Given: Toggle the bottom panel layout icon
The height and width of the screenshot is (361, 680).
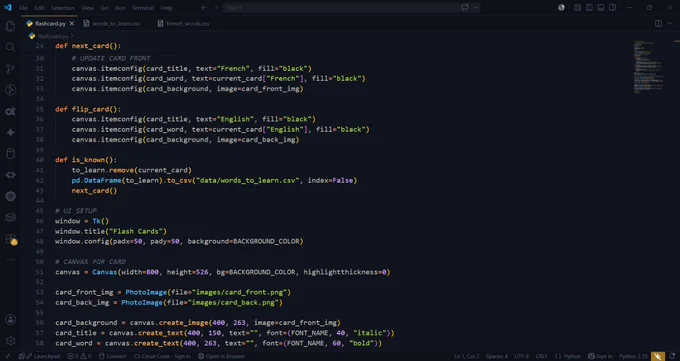Looking at the screenshot, I should click(601, 7).
